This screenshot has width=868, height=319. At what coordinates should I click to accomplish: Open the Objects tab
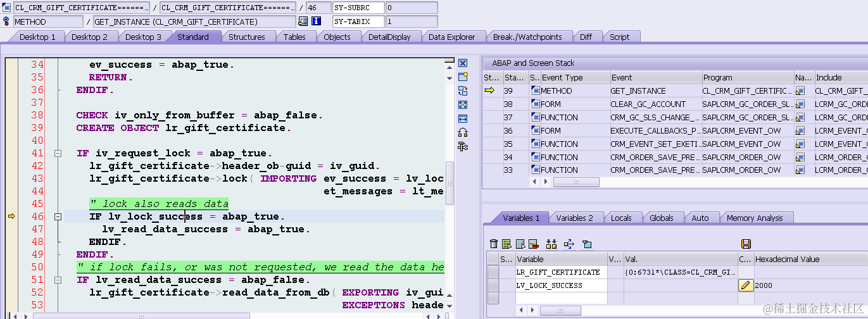click(x=337, y=37)
